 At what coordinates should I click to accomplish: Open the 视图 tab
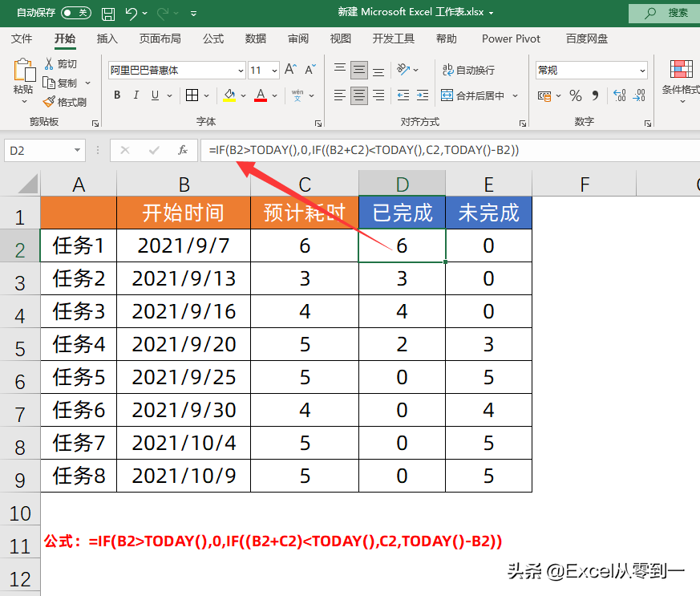click(340, 39)
